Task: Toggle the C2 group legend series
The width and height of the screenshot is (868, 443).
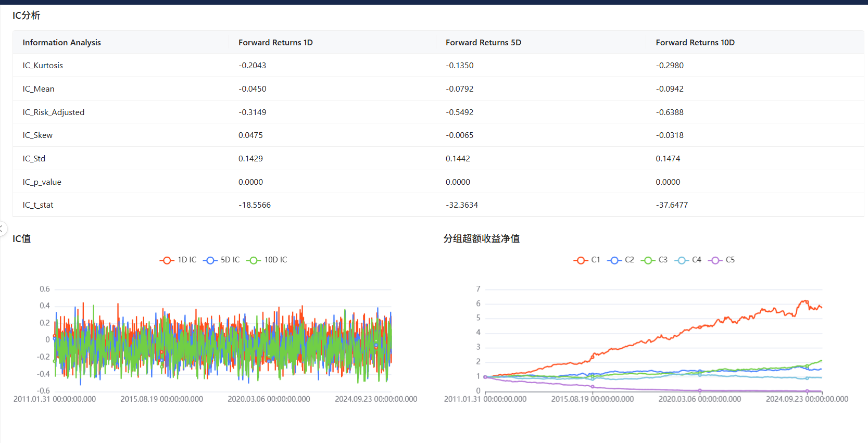Action: pos(621,260)
